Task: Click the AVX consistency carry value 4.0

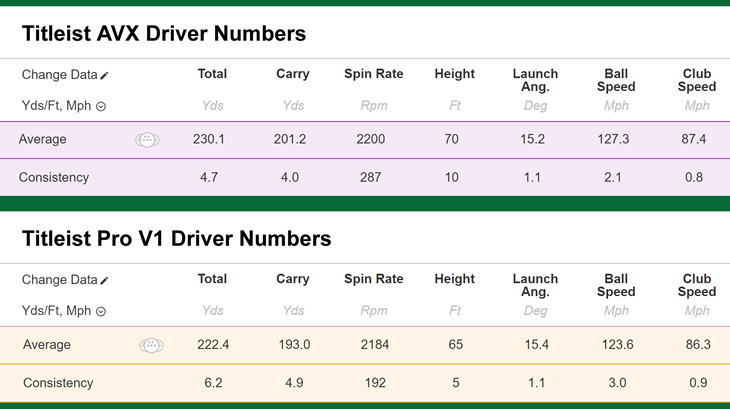Action: pyautogui.click(x=290, y=177)
